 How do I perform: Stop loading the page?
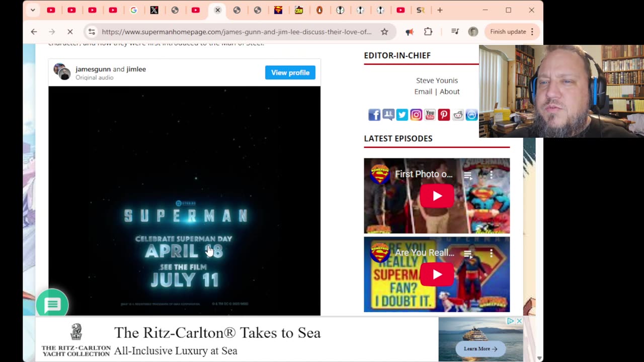point(70,32)
